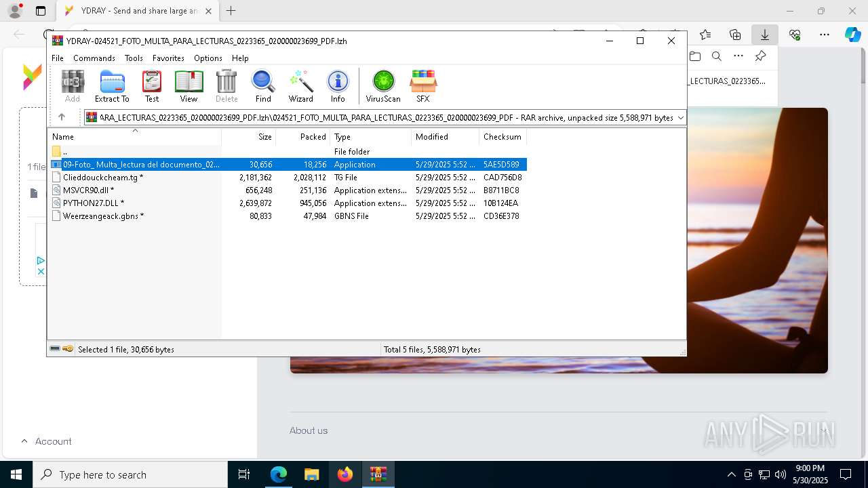
Task: Select the Weerzeangeack.gbns file
Action: point(287,216)
